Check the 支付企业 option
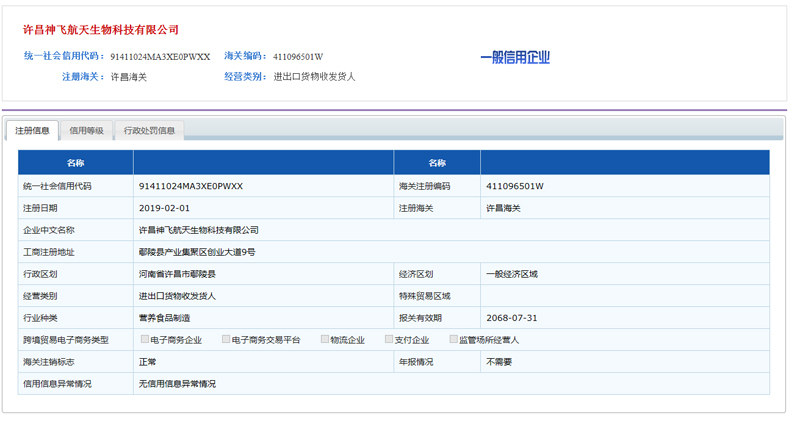The width and height of the screenshot is (800, 421). point(389,339)
